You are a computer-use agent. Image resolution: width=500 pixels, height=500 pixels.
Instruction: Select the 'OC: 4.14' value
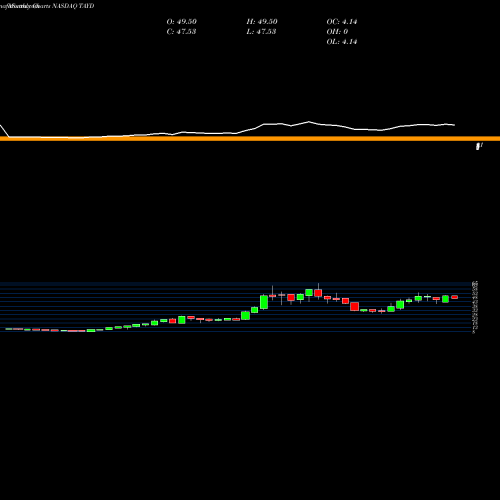click(x=342, y=22)
